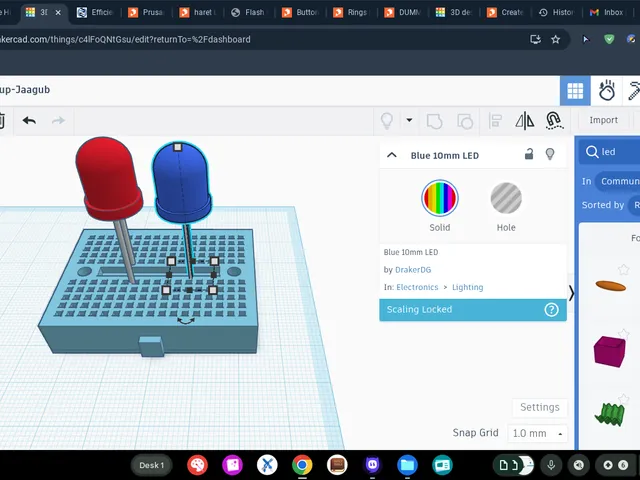
Task: Switch to the Flash browser tab
Action: point(249,13)
